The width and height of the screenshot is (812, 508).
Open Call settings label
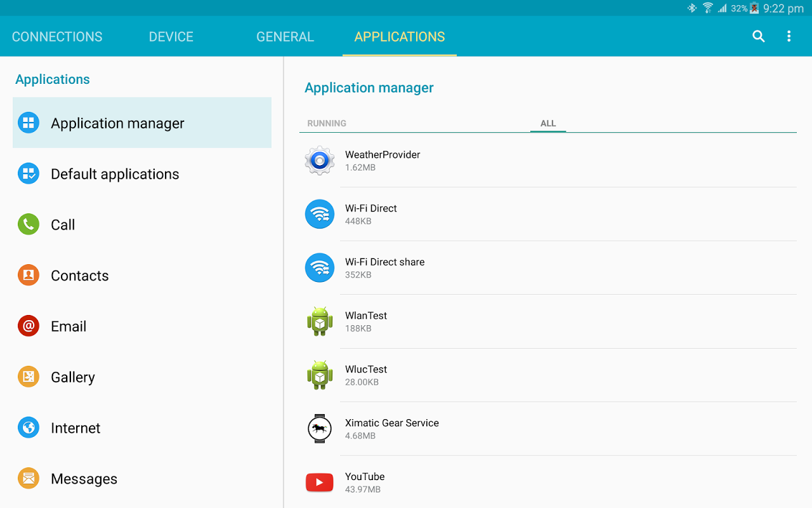(x=63, y=225)
